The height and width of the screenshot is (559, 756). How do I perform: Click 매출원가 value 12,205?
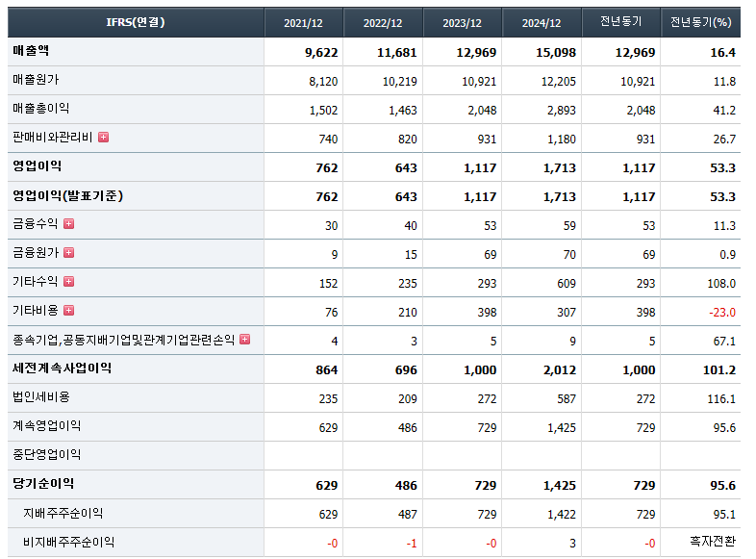click(559, 82)
